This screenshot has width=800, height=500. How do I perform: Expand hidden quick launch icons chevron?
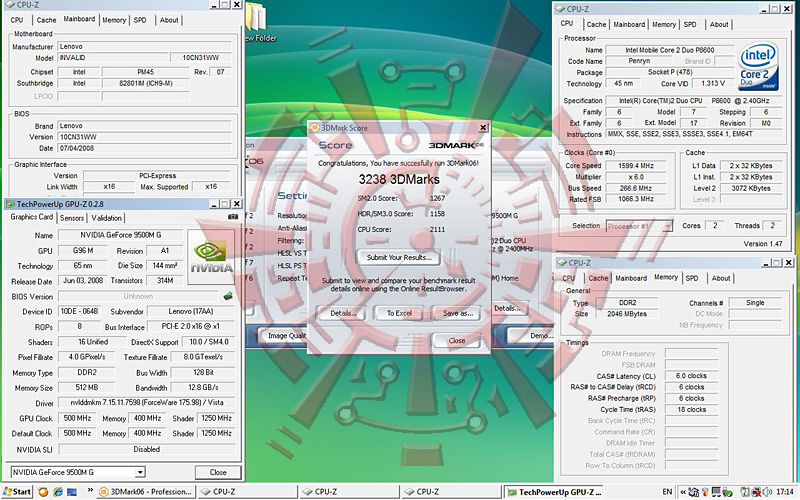point(90,490)
